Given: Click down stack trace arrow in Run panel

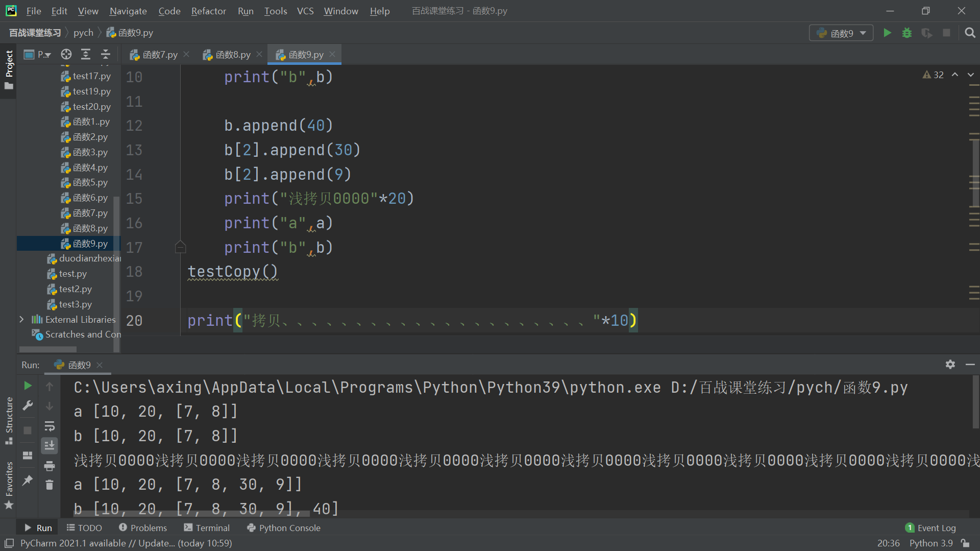Looking at the screenshot, I should coord(50,406).
